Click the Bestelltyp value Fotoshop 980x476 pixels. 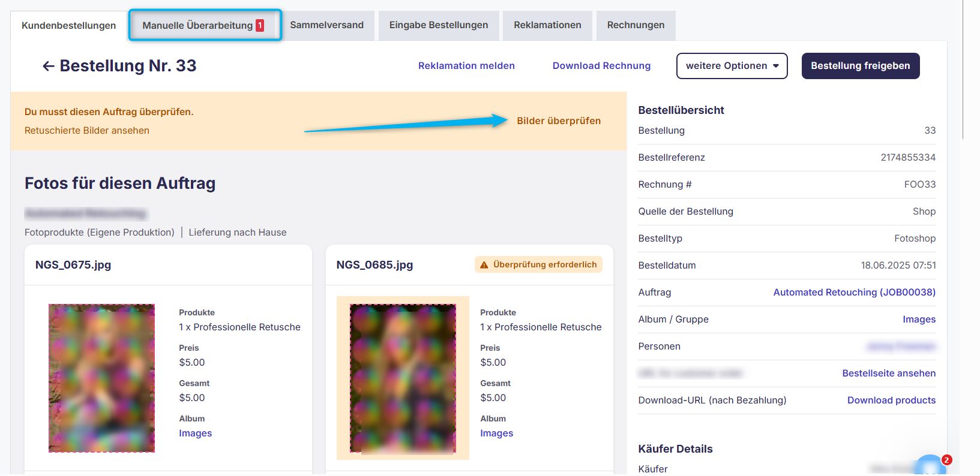pos(915,239)
